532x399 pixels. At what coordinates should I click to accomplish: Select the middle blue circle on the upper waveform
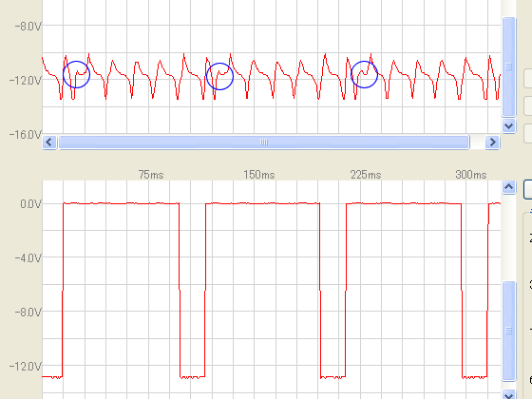[x=219, y=76]
